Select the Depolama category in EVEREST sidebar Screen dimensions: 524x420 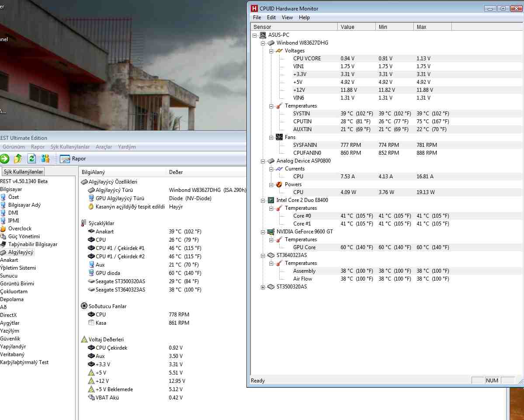click(12, 299)
